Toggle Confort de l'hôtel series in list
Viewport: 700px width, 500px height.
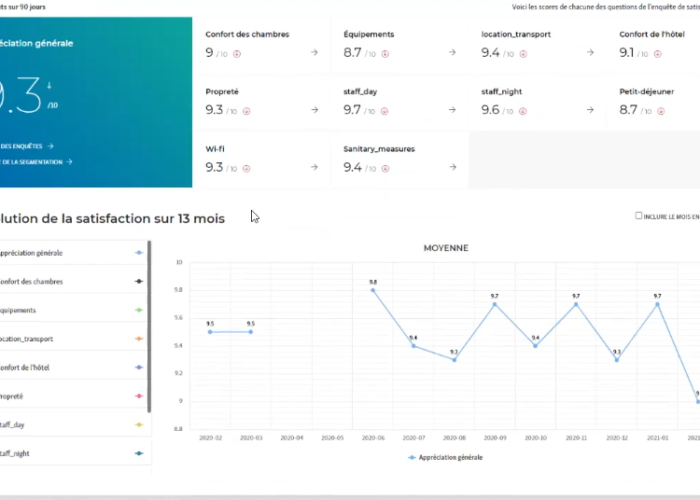pos(74,367)
